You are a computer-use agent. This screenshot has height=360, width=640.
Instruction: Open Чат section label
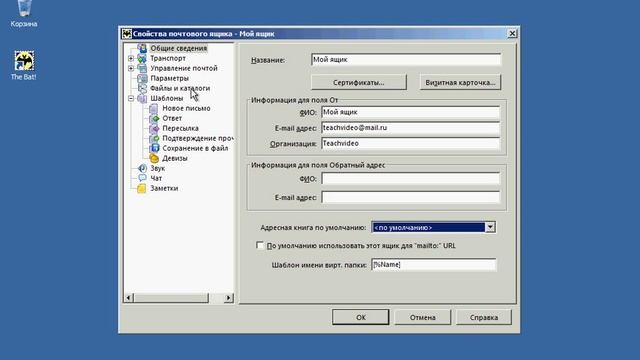156,178
